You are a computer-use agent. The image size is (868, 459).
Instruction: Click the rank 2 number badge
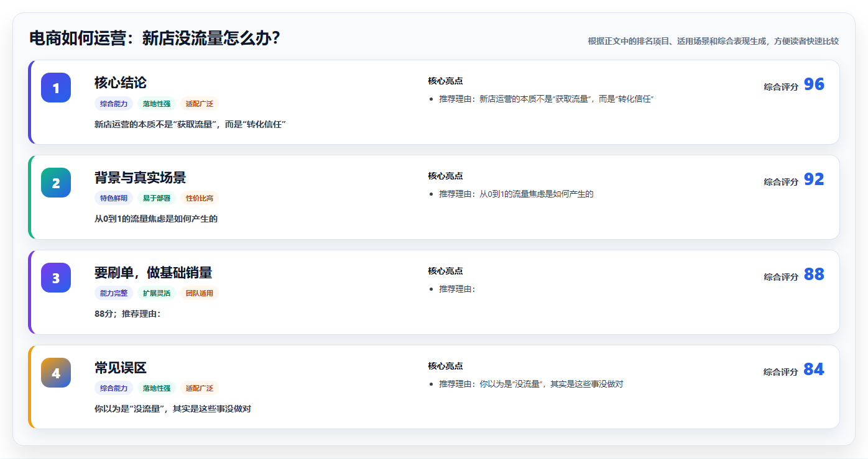56,183
